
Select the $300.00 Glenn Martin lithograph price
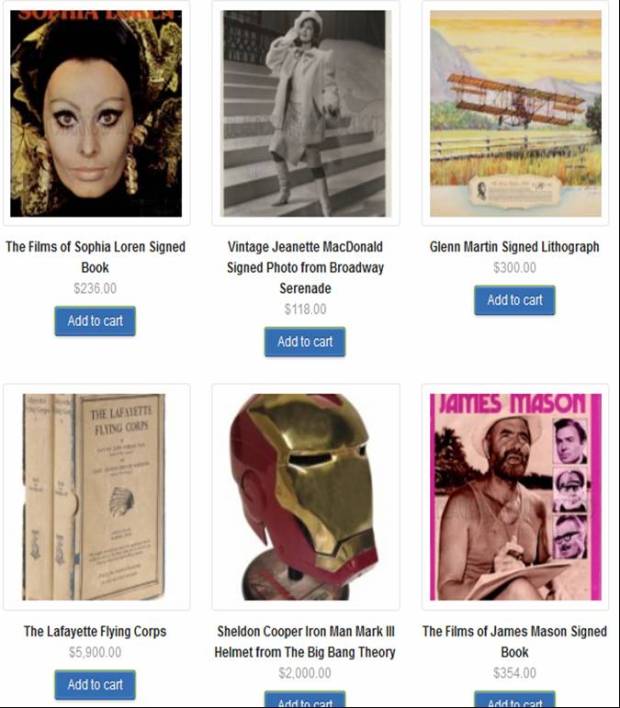click(515, 268)
